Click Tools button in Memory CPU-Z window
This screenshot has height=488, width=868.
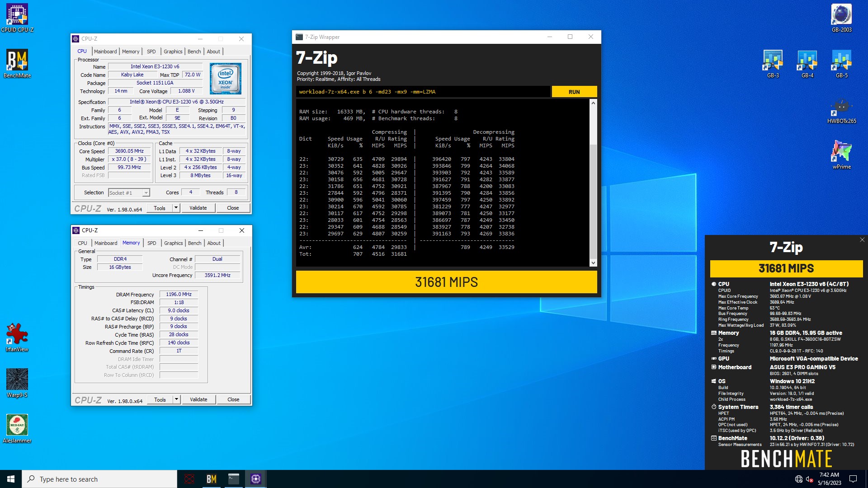point(160,400)
